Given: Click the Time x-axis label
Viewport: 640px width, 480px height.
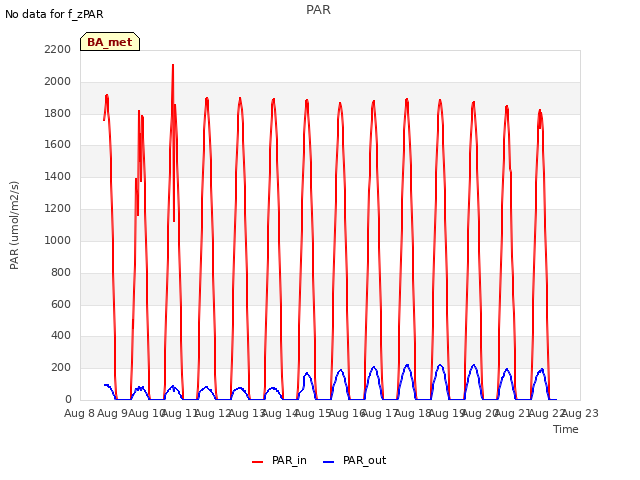Looking at the screenshot, I should (x=566, y=429).
